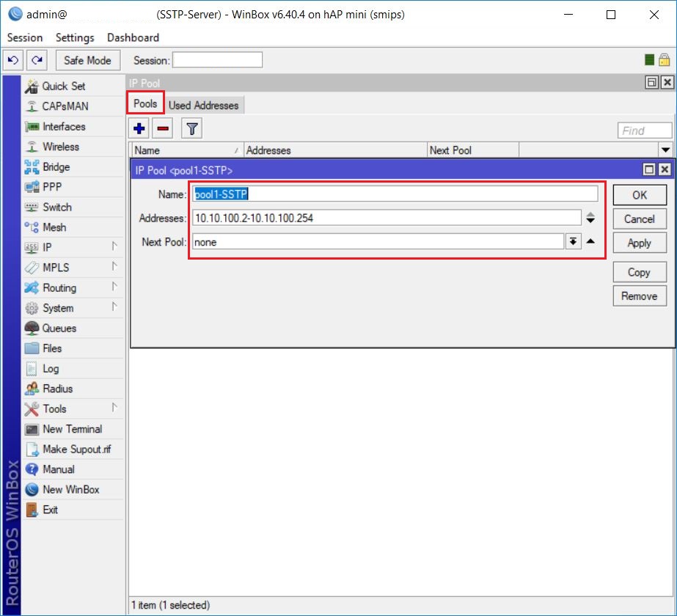Expand the Routing submenu
This screenshot has height=616, width=677.
pos(114,287)
